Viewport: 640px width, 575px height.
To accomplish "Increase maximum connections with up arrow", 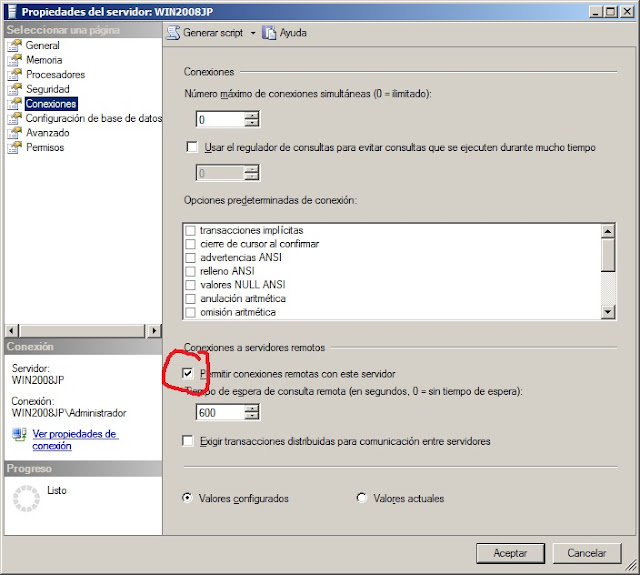I will [x=252, y=115].
